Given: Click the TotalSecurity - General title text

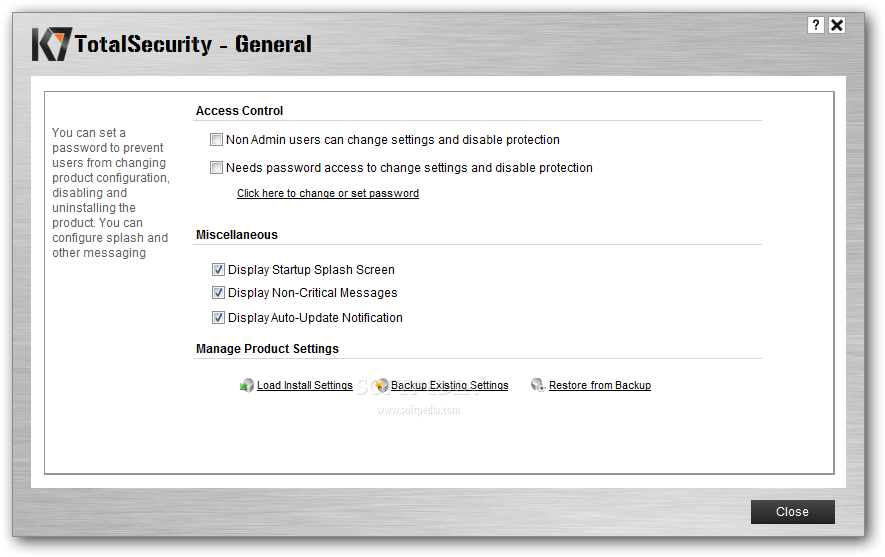Looking at the screenshot, I should pyautogui.click(x=193, y=45).
